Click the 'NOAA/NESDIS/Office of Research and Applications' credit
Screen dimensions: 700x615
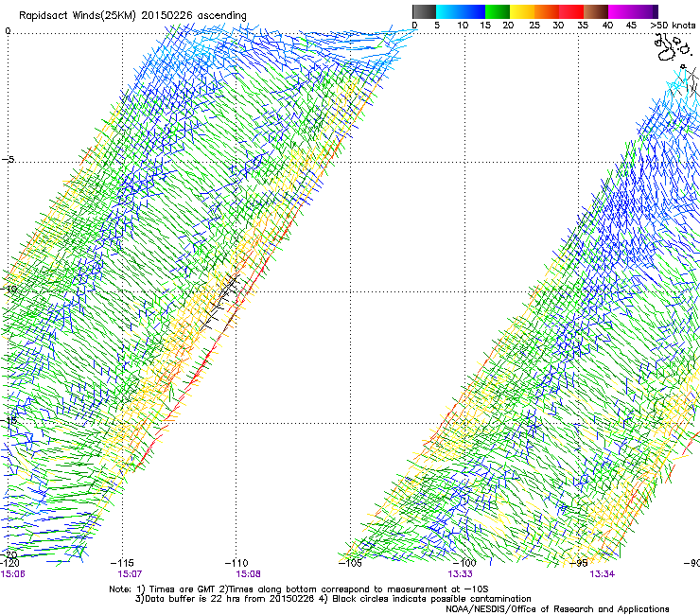click(x=557, y=609)
